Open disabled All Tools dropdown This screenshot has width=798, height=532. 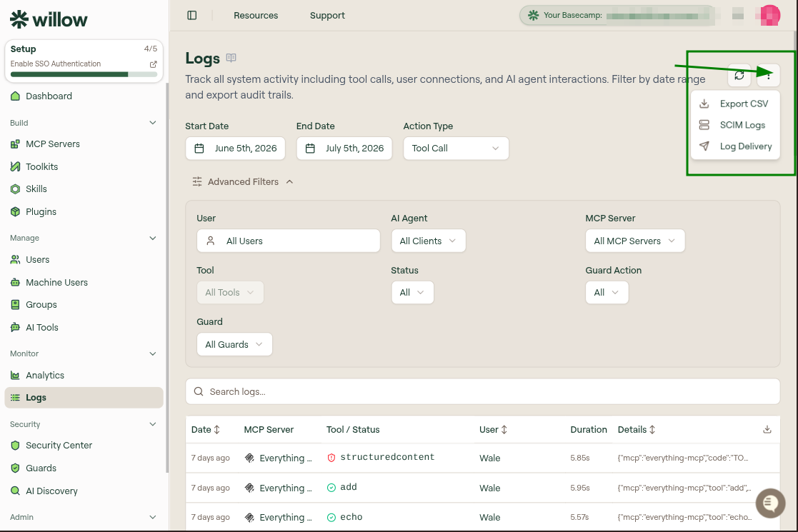pyautogui.click(x=230, y=293)
